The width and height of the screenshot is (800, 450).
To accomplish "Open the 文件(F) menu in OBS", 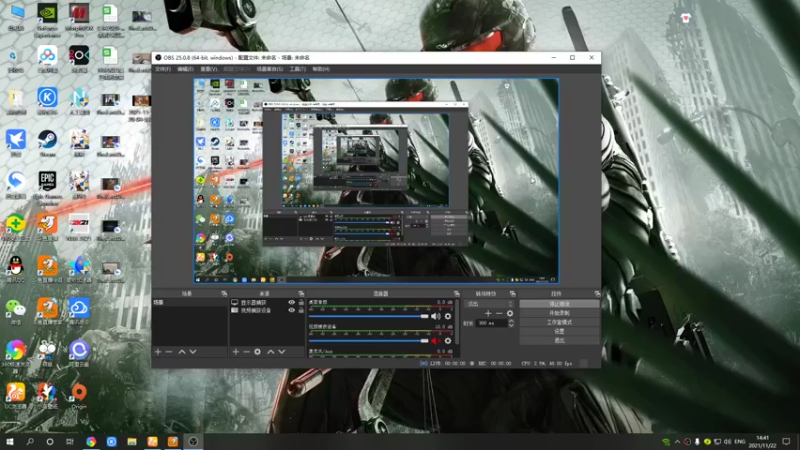I will click(163, 69).
